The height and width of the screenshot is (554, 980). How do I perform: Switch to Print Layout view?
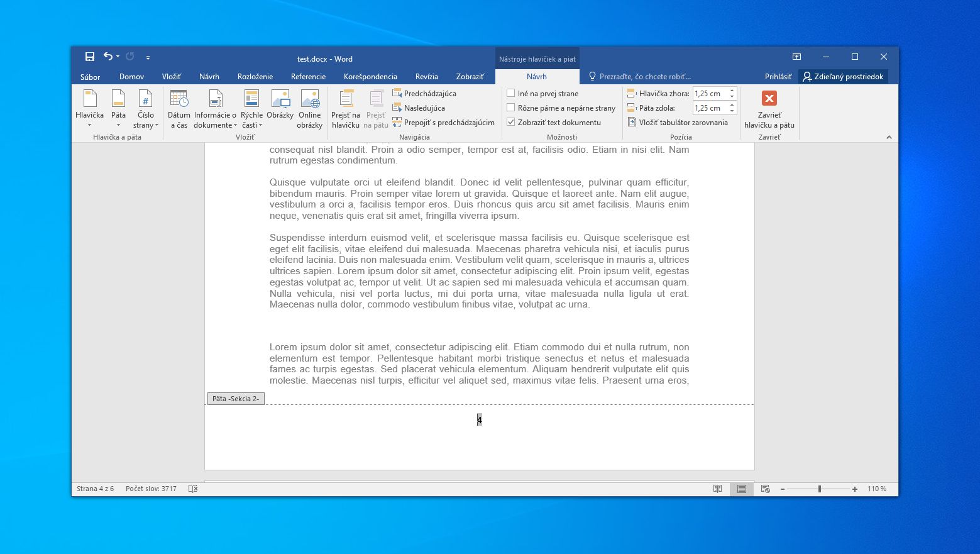coord(742,489)
